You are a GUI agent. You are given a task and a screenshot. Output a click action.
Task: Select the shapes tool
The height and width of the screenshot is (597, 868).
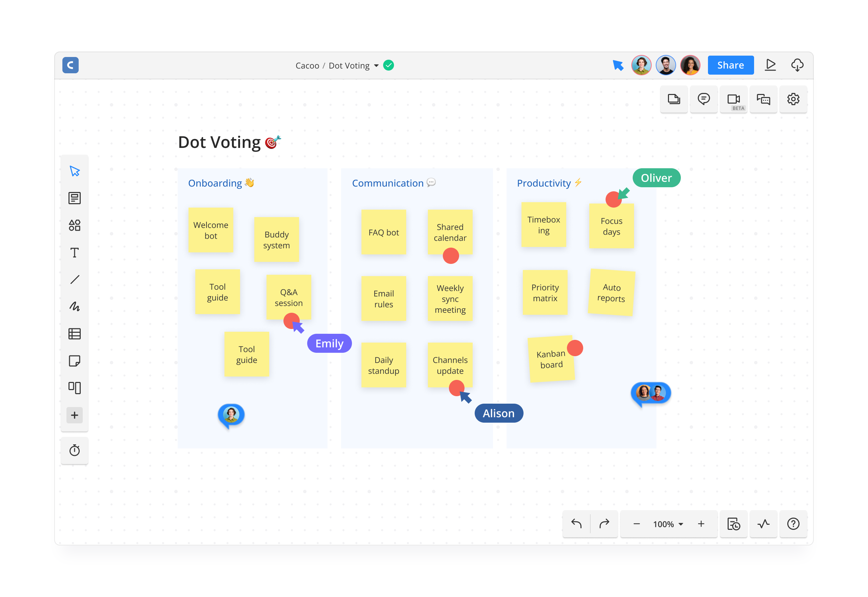pos(75,225)
